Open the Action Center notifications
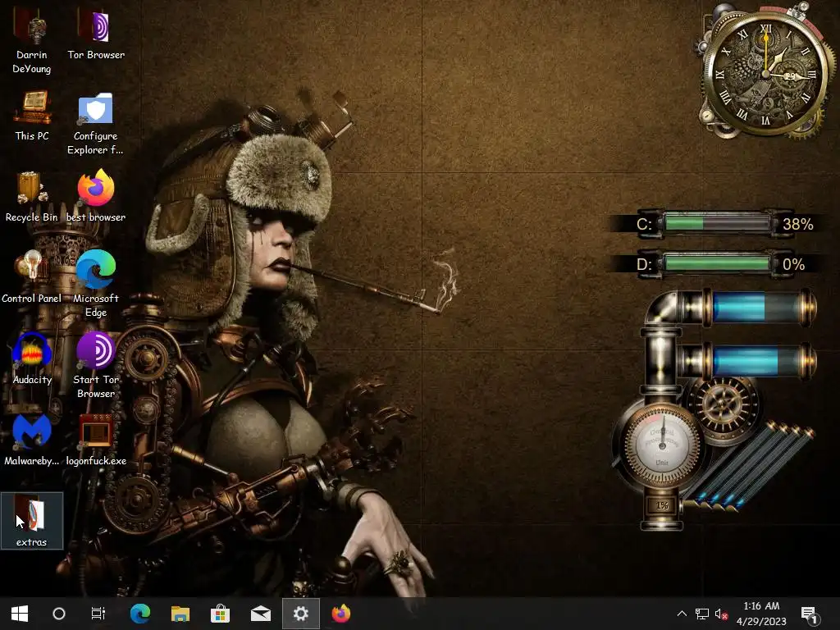The image size is (840, 630). click(808, 614)
